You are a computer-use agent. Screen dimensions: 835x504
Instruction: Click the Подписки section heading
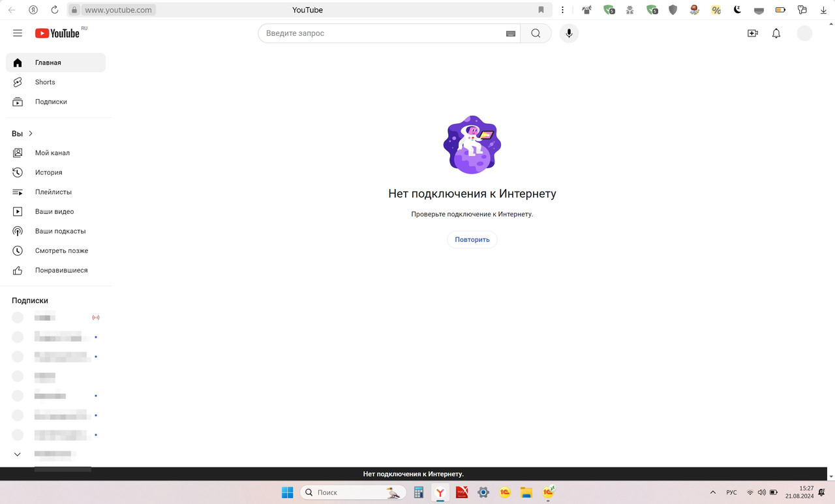click(x=30, y=301)
